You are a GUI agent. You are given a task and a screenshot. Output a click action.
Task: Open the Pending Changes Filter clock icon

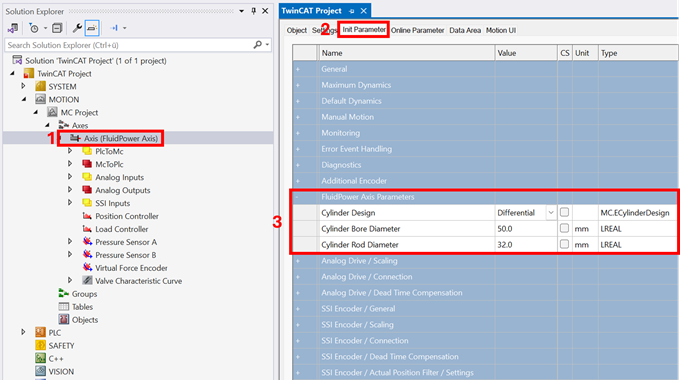click(x=34, y=28)
